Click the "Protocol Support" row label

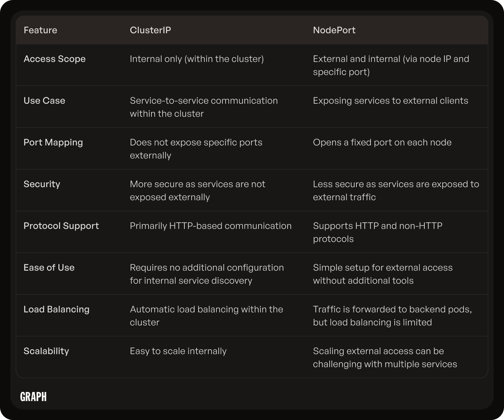(x=61, y=226)
